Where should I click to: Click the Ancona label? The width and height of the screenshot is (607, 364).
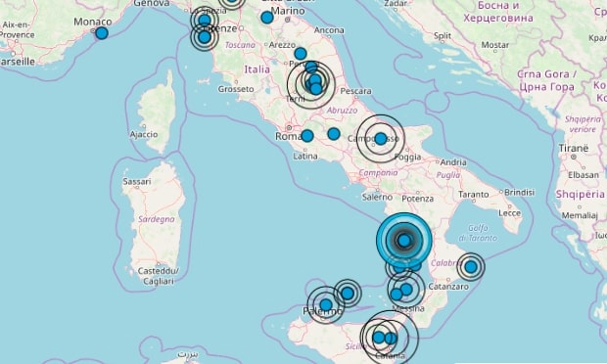329,30
